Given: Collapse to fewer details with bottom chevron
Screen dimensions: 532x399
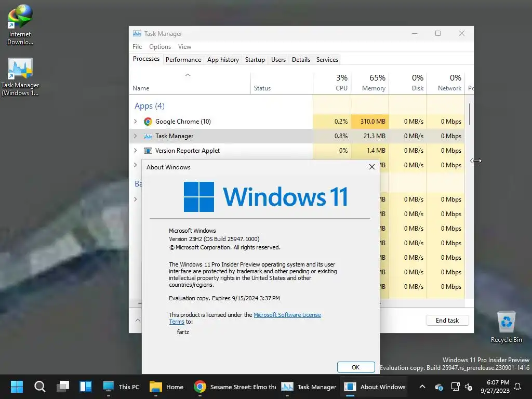Looking at the screenshot, I should tap(138, 320).
